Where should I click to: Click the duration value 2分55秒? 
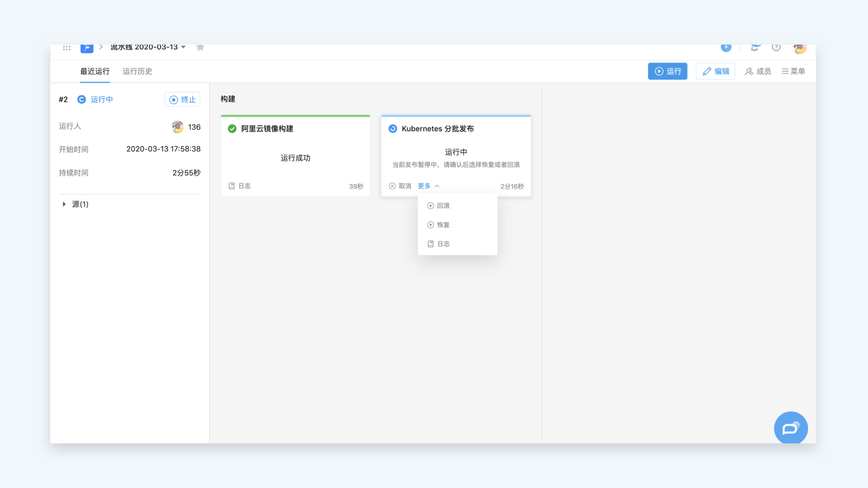click(186, 173)
